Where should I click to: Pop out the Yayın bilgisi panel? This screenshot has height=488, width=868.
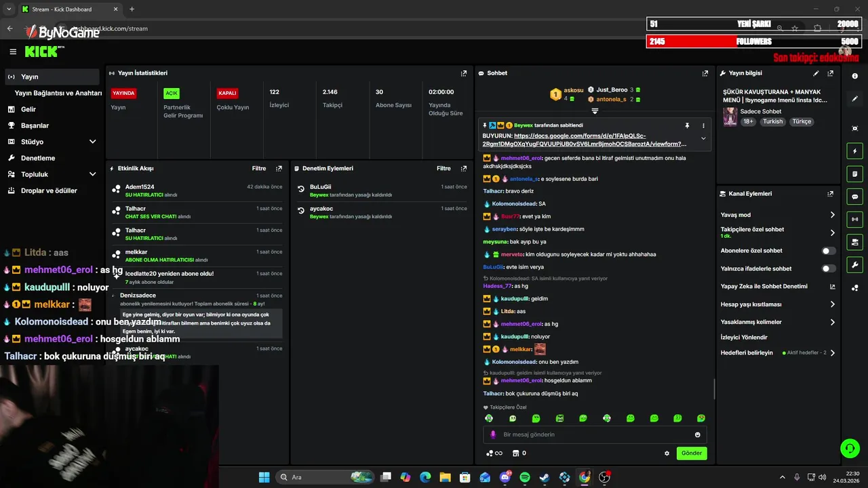pyautogui.click(x=831, y=73)
